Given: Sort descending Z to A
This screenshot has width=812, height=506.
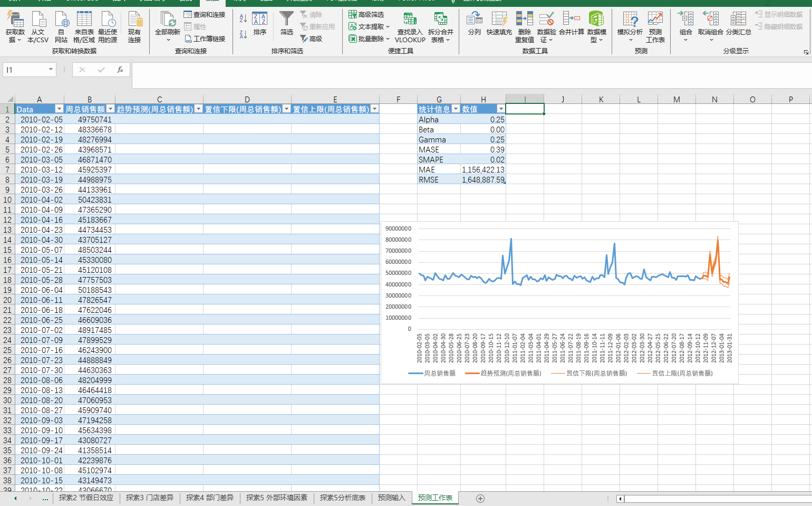Looking at the screenshot, I should tap(243, 34).
